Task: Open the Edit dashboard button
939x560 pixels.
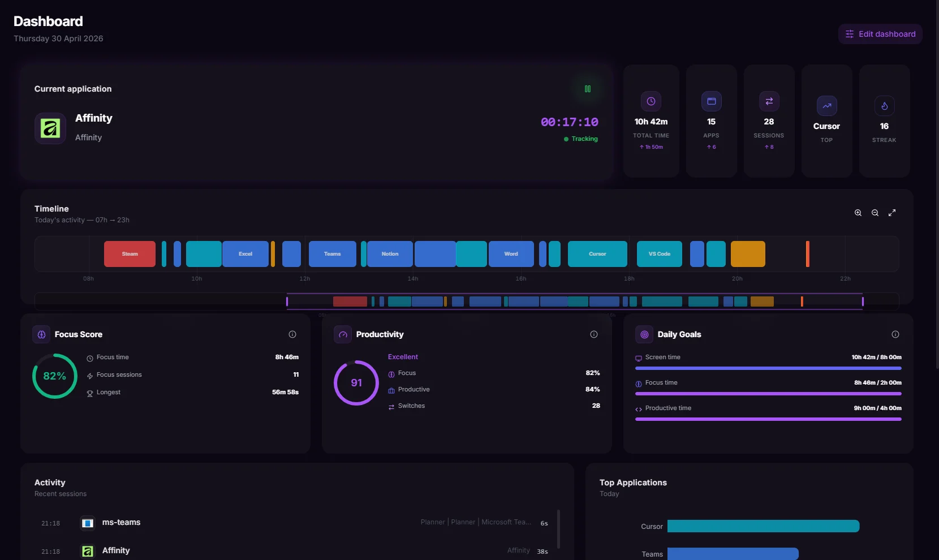Action: tap(880, 34)
